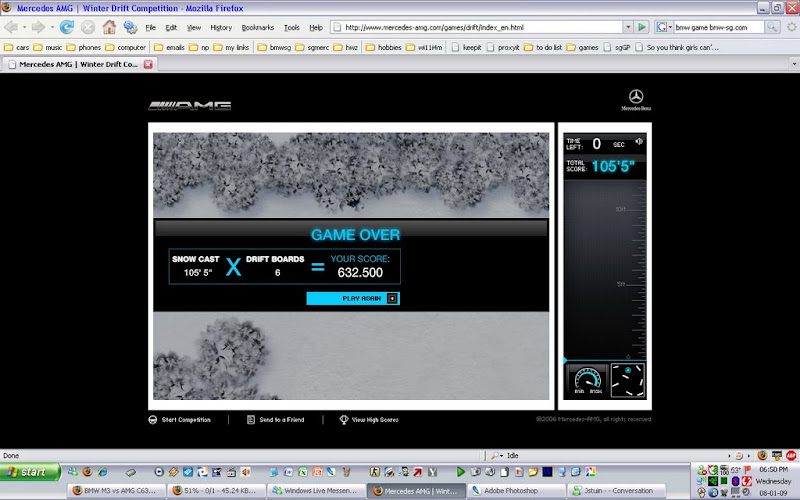Click the Send to a Friend document icon

[x=251, y=419]
